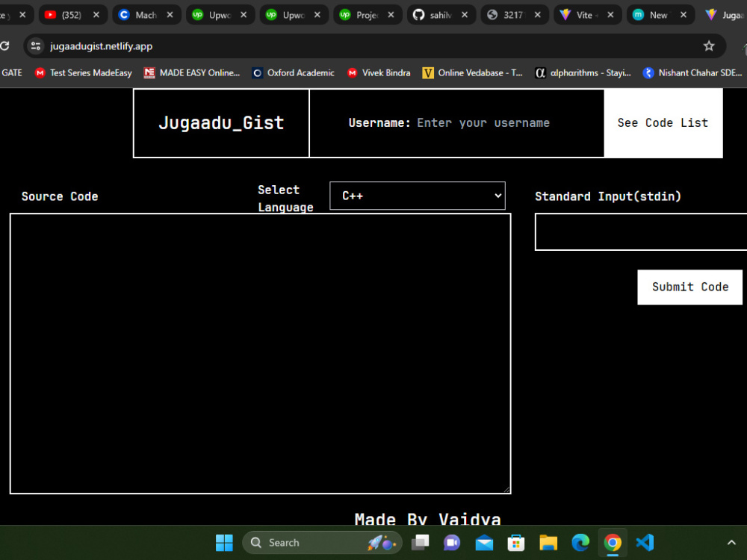Click the Jugaadu_Gist logo title
This screenshot has height=560, width=747.
(222, 123)
